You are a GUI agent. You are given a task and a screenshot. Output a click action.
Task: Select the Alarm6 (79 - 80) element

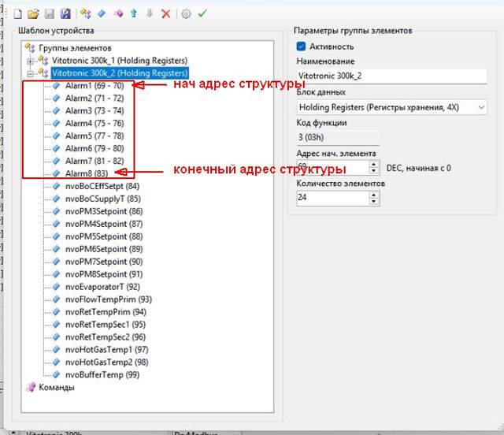click(94, 148)
